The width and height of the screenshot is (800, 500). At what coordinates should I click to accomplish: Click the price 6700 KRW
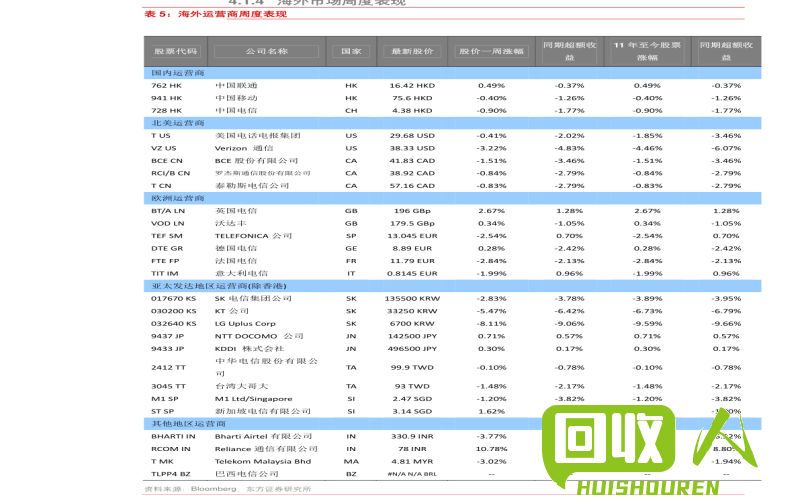click(412, 323)
